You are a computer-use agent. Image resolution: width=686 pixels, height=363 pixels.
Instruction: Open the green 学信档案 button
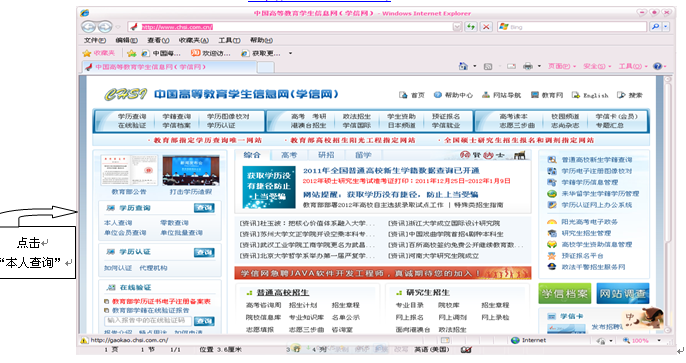pyautogui.click(x=564, y=293)
